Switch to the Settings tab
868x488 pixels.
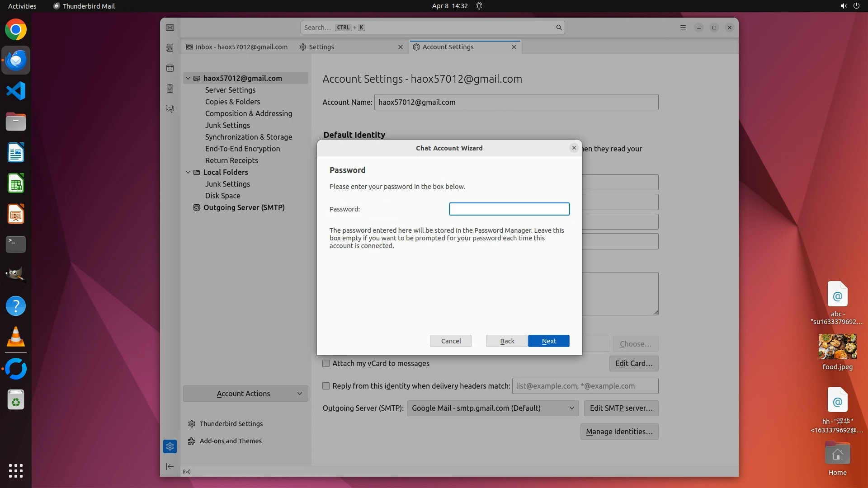point(321,47)
